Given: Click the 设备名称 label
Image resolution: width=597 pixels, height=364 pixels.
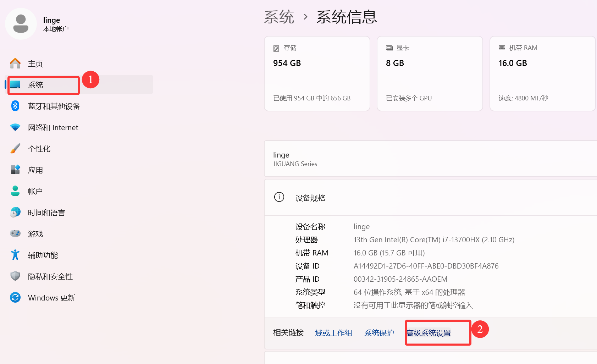Looking at the screenshot, I should (310, 227).
